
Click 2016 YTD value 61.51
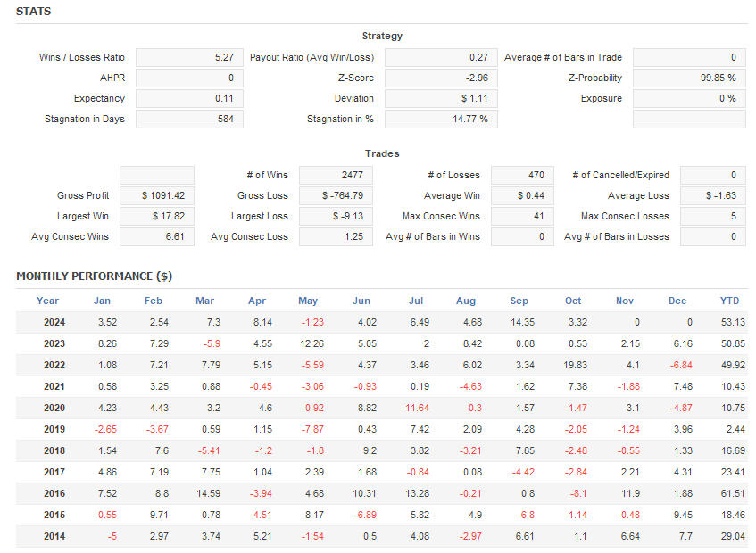(x=733, y=494)
